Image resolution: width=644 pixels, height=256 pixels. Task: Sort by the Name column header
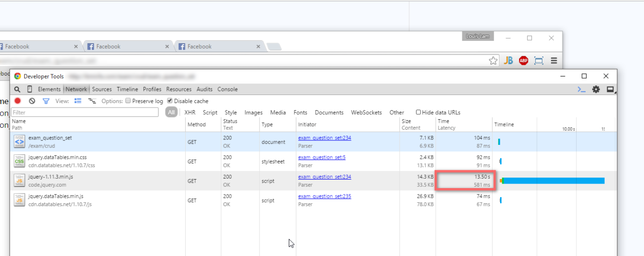[x=98, y=124]
